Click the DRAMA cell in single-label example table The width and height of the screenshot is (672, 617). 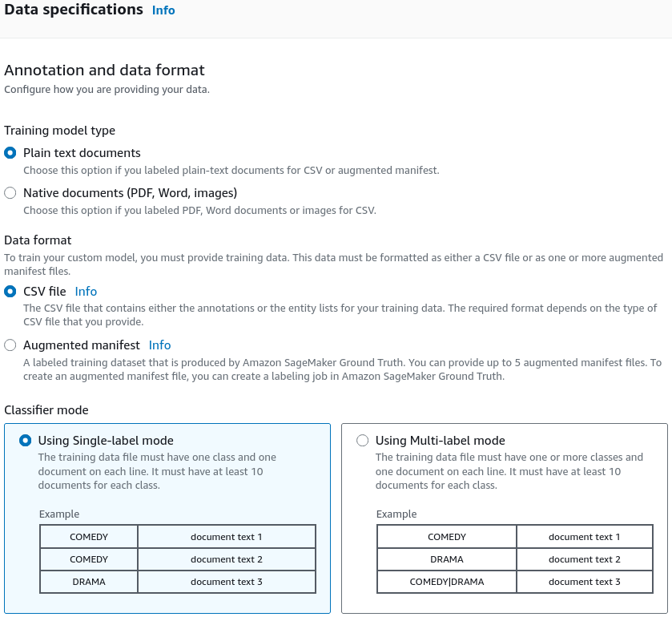[89, 582]
